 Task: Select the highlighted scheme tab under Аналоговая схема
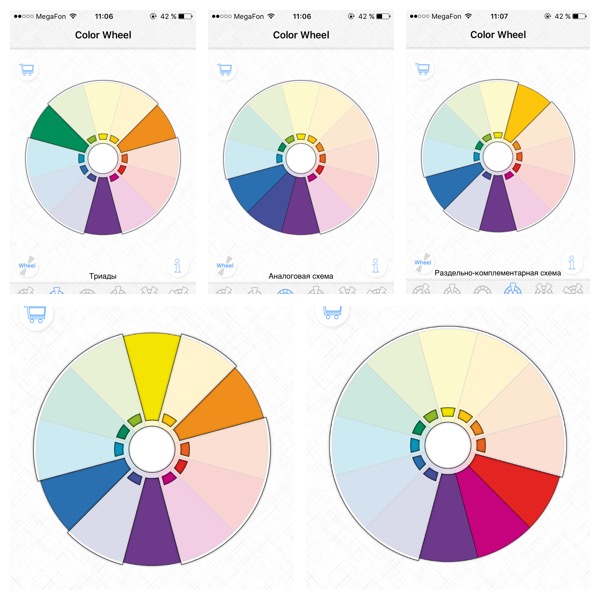pos(284,293)
